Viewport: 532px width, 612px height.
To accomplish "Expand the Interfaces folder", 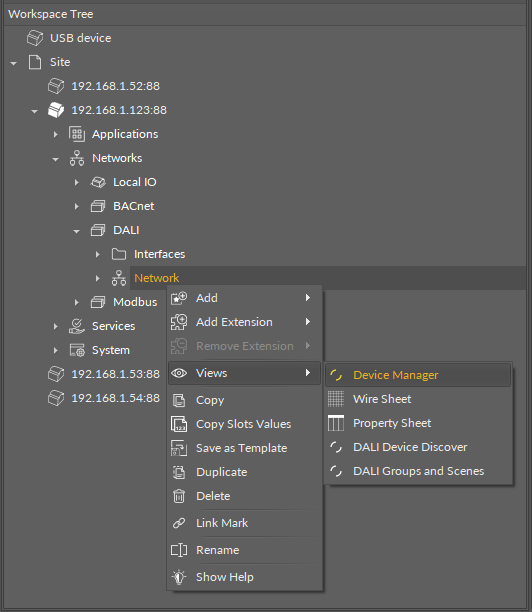I will (x=98, y=254).
